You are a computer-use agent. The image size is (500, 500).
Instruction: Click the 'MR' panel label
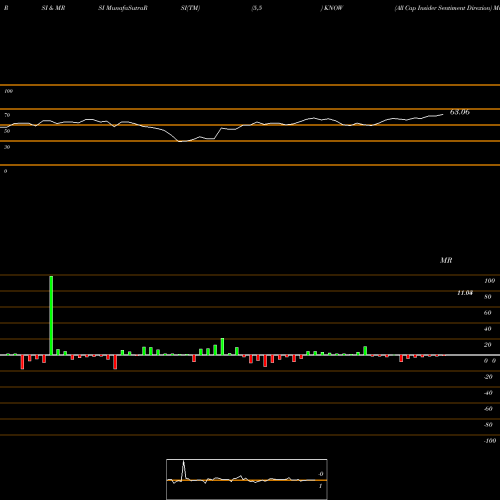[x=446, y=260]
